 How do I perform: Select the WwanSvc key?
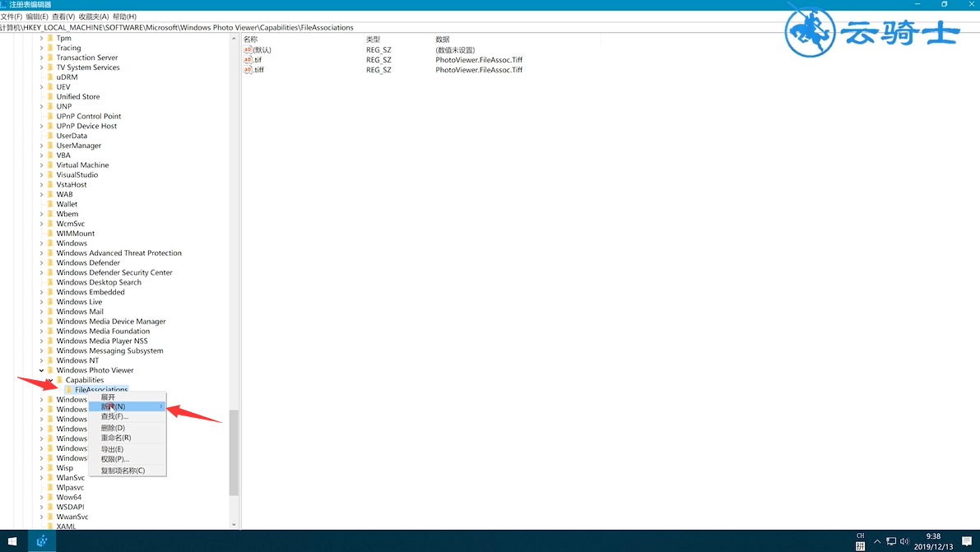pyautogui.click(x=72, y=517)
